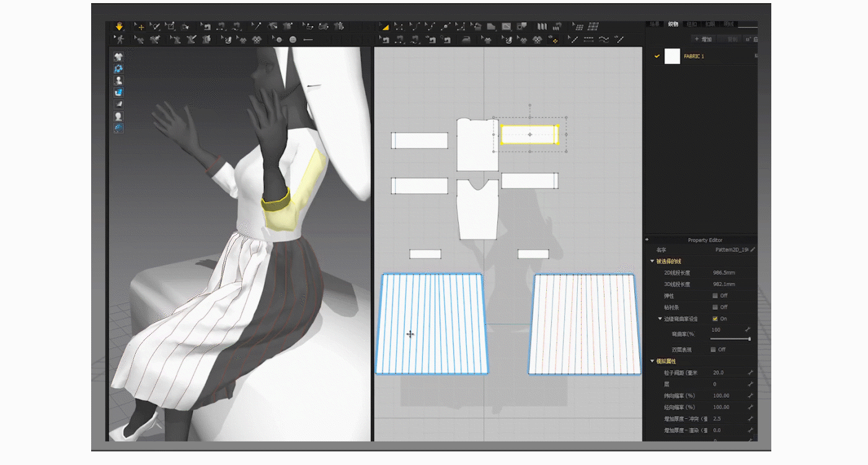868x465 pixels.
Task: Collapse the 模拟属性 section
Action: tap(652, 361)
